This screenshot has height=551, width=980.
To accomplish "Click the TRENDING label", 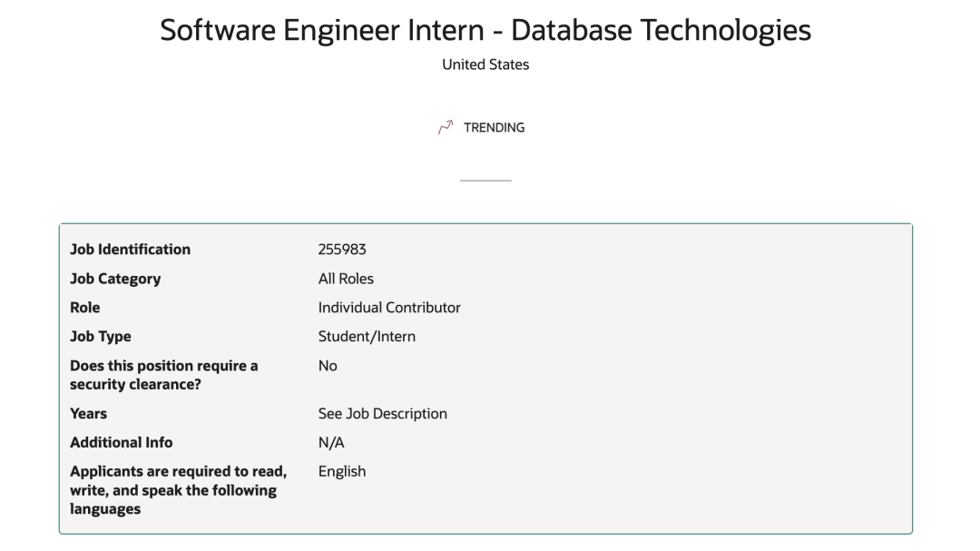I will pos(494,128).
